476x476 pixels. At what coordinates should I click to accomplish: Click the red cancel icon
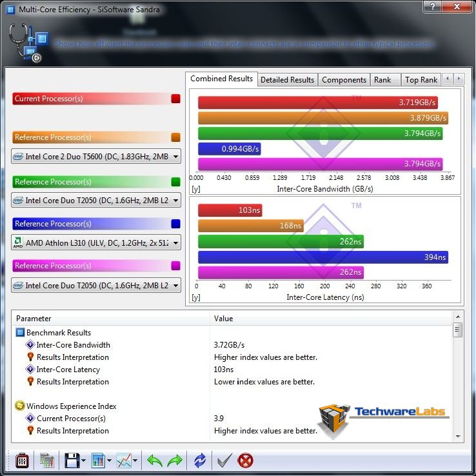(x=245, y=461)
